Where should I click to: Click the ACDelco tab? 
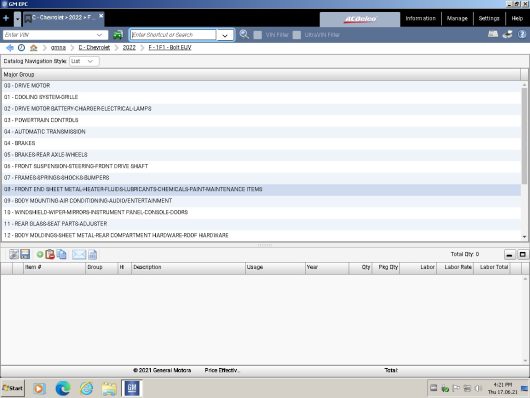(x=360, y=19)
